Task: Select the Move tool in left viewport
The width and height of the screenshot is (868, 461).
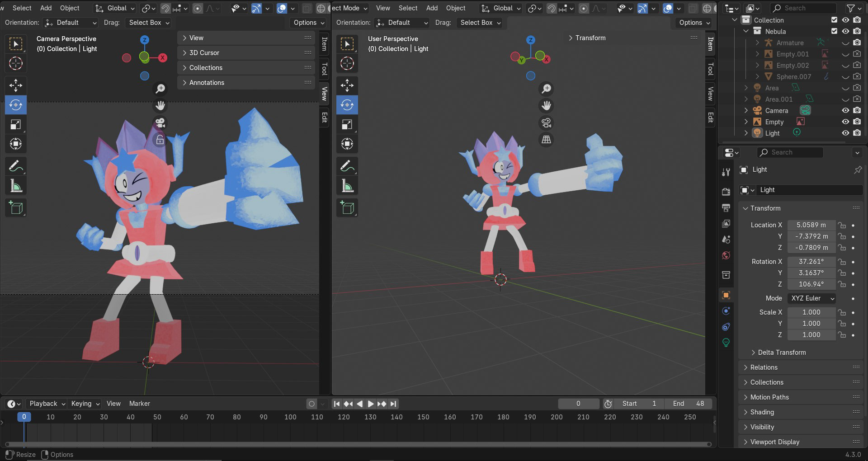Action: coord(16,85)
